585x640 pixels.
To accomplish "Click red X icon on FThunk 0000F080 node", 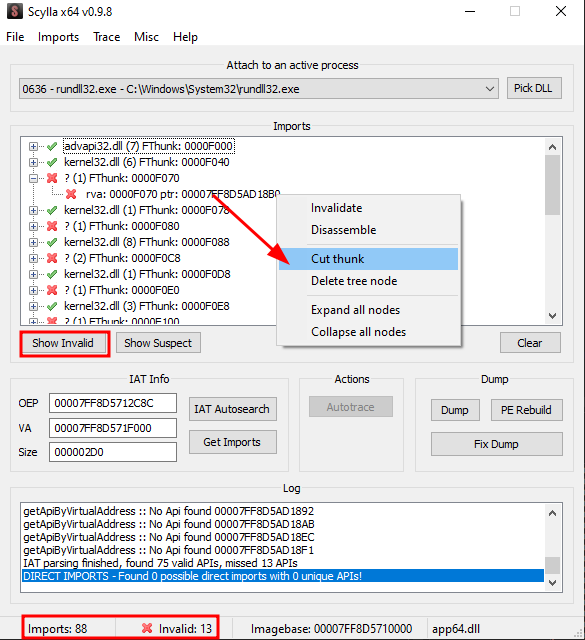I will tap(52, 226).
